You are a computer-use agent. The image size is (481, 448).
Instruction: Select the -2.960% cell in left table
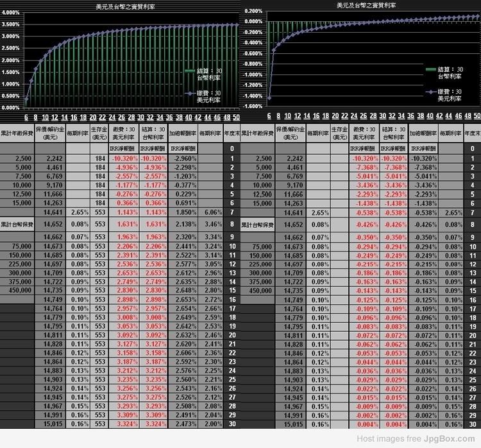(183, 159)
